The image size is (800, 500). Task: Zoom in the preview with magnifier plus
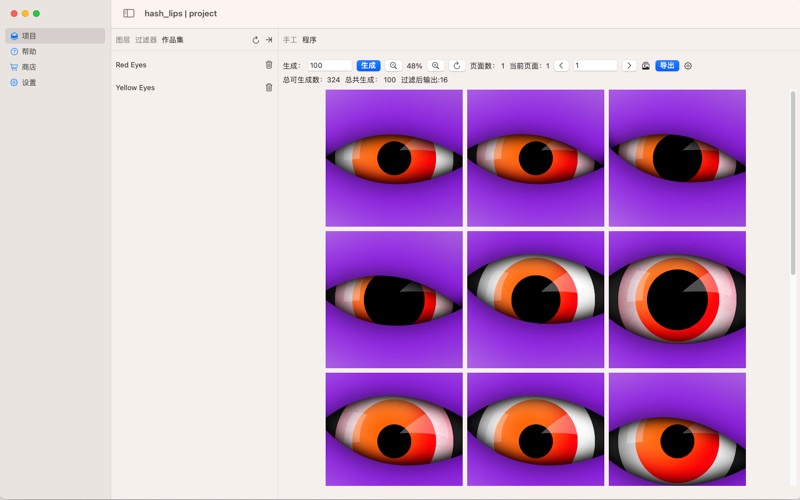click(436, 66)
